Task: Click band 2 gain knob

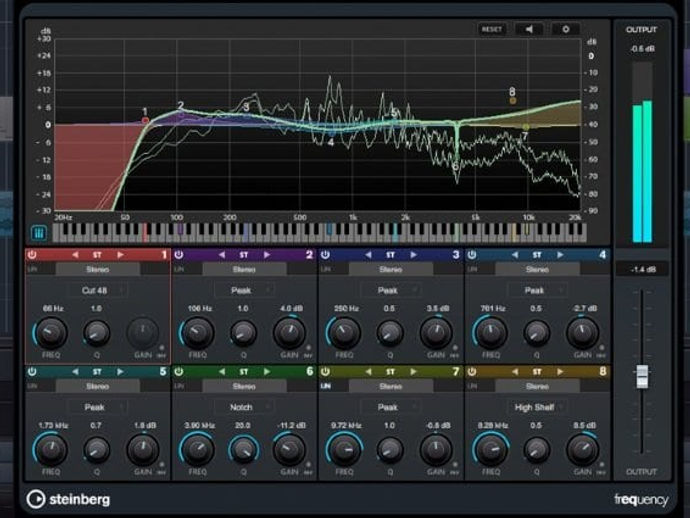Action: point(289,333)
